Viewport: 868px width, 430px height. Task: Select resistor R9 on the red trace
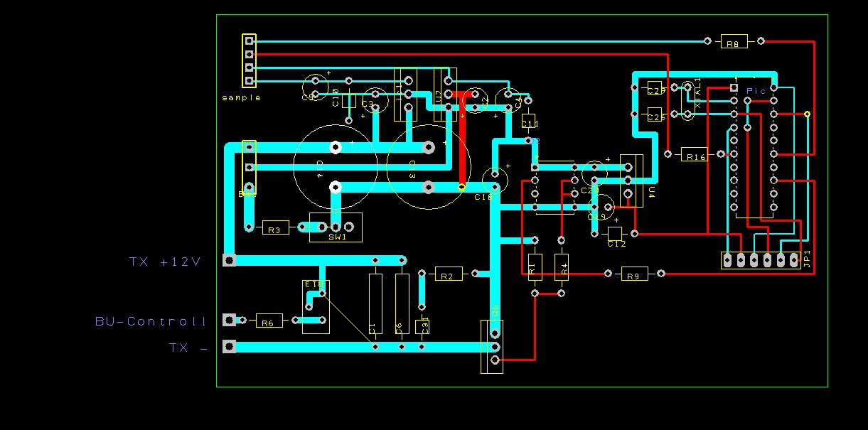(635, 274)
